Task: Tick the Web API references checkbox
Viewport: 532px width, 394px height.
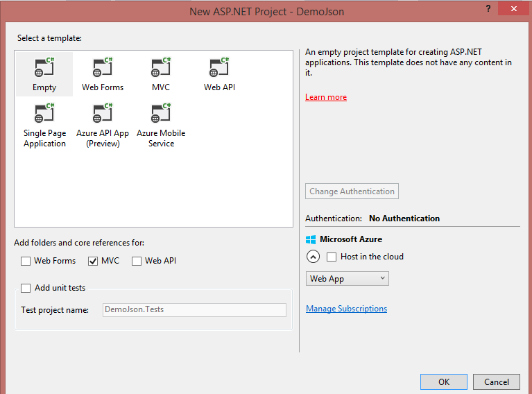Action: (137, 261)
